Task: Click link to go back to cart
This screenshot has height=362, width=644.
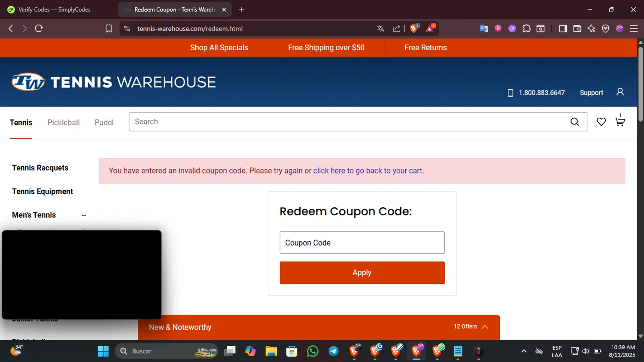Action: (x=368, y=170)
